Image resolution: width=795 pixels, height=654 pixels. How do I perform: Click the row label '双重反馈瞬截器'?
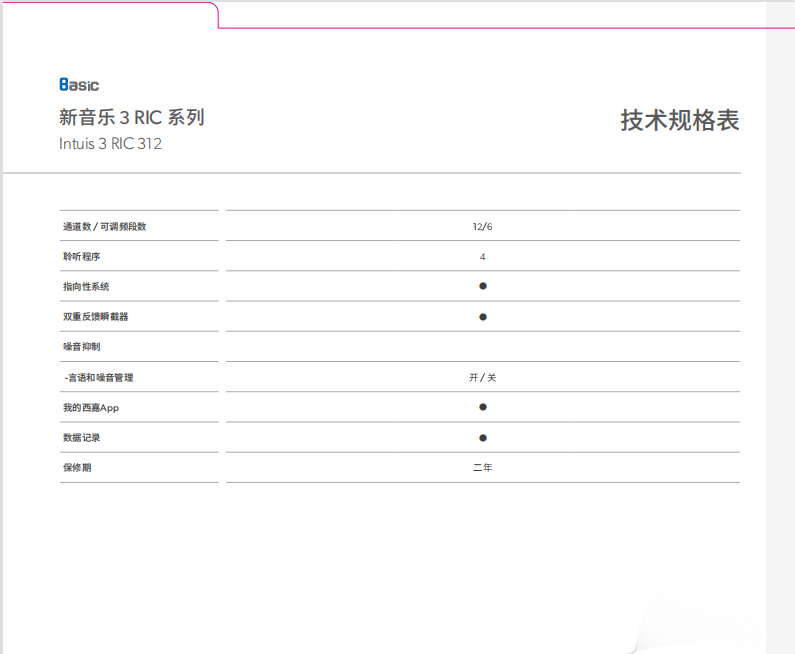95,316
